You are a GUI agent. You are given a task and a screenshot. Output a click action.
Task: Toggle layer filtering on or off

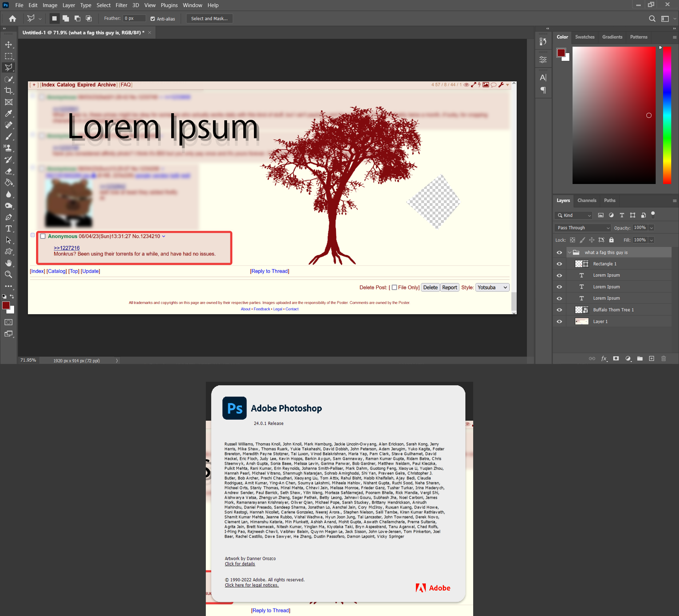pos(653,214)
